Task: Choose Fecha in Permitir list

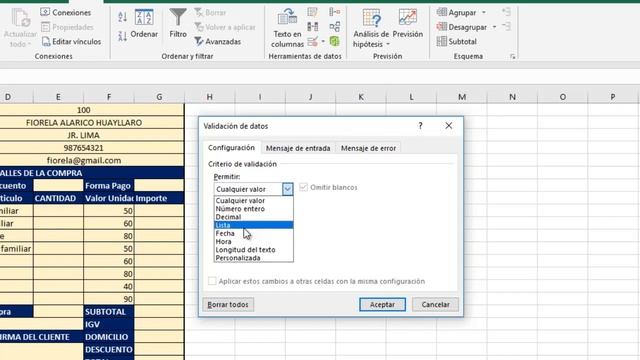Action: (x=253, y=233)
